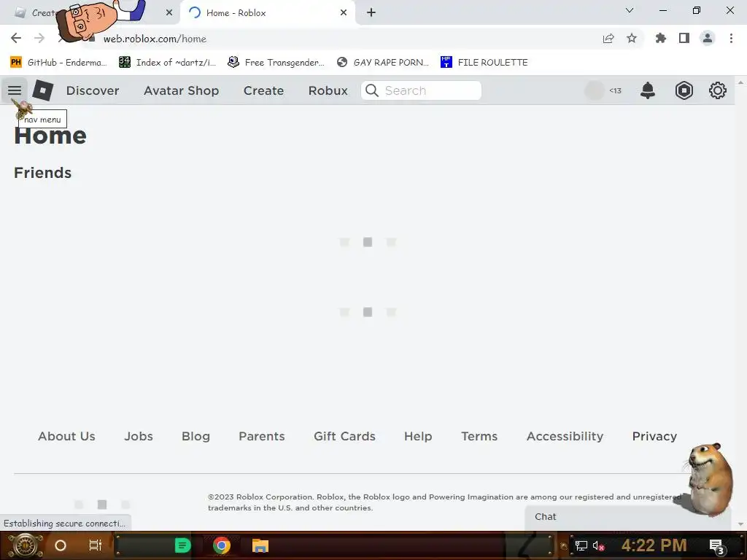
Task: Share this page icon in address bar
Action: pos(608,39)
